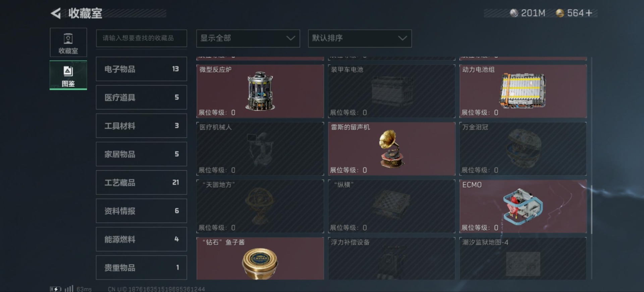The image size is (644, 292).
Task: Select the "钻石"鱼子酱 caviar item
Action: (260, 258)
